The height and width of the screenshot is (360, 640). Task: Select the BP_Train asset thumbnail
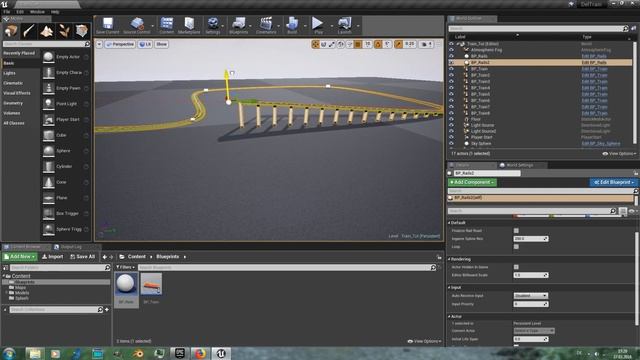[x=151, y=284]
